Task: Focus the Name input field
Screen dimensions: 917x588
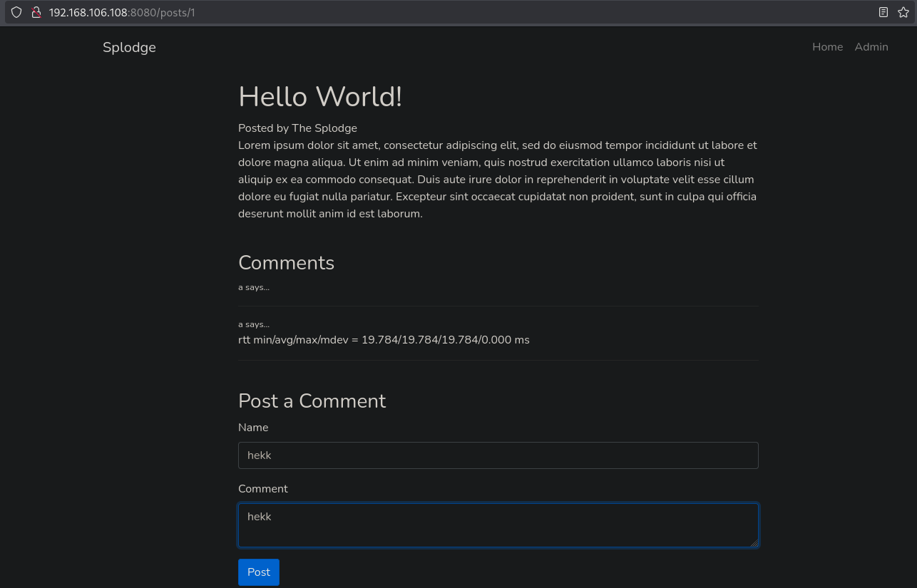Action: [498, 455]
